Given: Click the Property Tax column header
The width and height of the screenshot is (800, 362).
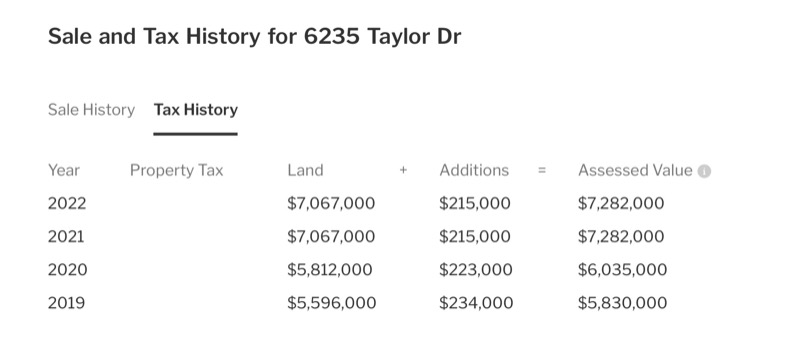Looking at the screenshot, I should 177,170.
